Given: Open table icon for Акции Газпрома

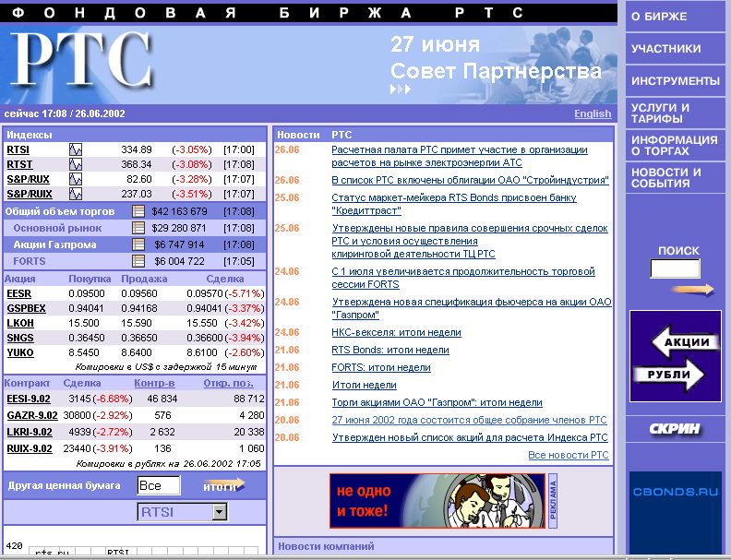Looking at the screenshot, I should click(x=138, y=244).
